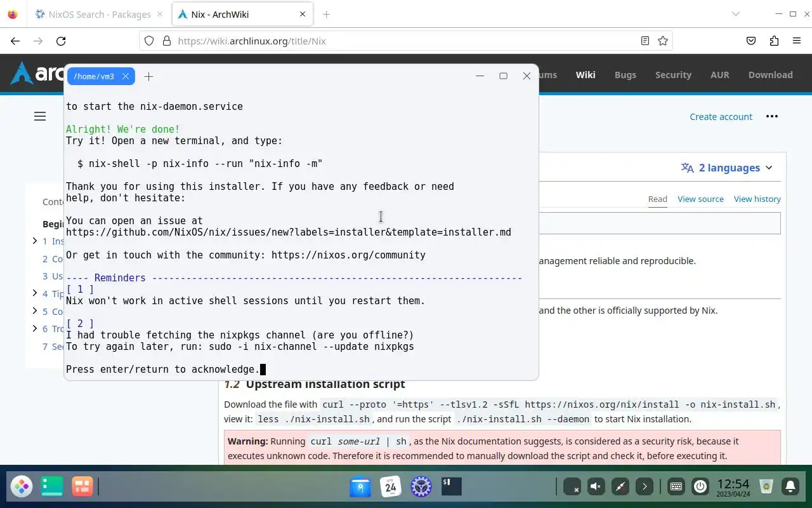Screen dimensions: 812x508
Task: Open the on-screen keyboard tray icon
Action: coord(676,486)
